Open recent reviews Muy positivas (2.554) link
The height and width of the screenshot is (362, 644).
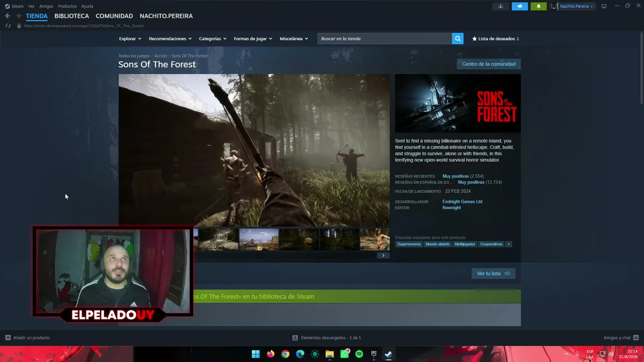coord(463,176)
